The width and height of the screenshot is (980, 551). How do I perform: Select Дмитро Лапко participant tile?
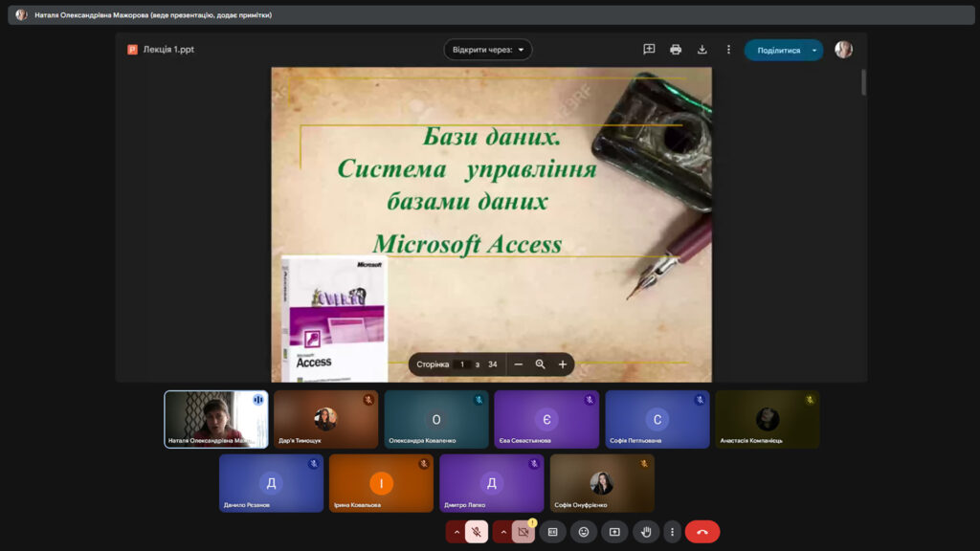pyautogui.click(x=491, y=483)
